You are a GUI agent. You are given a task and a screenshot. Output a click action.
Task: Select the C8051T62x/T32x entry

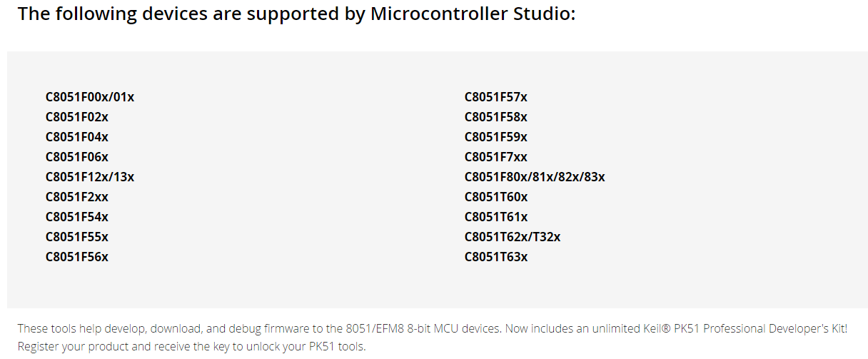coord(513,237)
